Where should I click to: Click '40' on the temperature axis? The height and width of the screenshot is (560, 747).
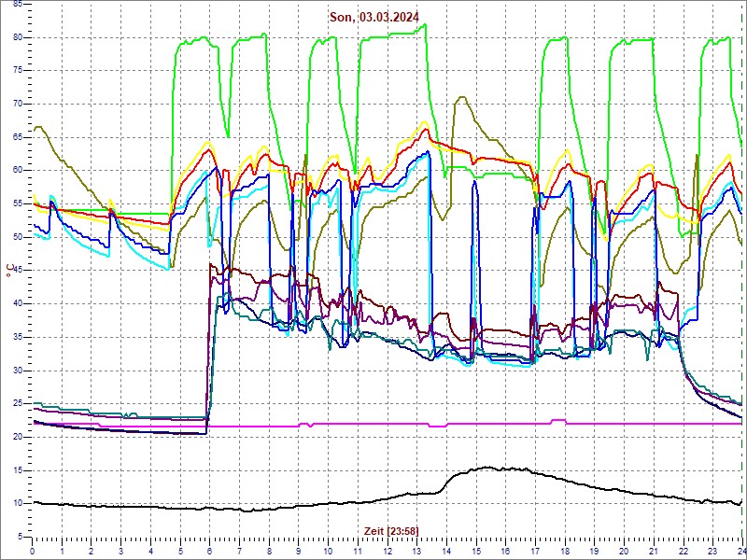18,304
